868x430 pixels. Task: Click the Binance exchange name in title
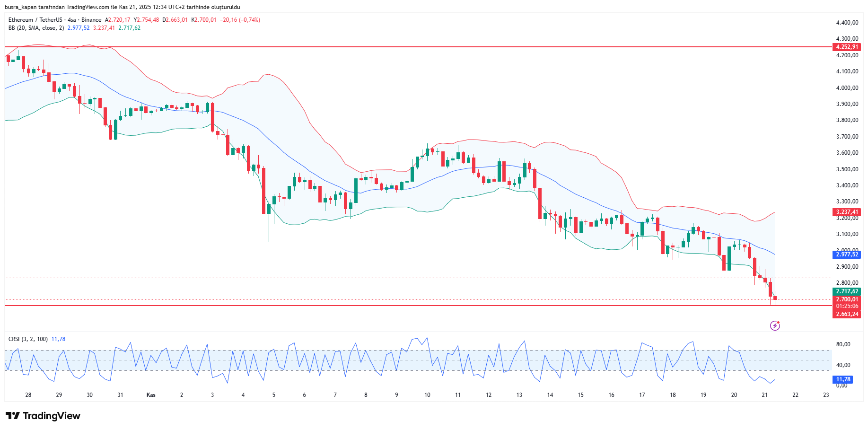[91, 20]
